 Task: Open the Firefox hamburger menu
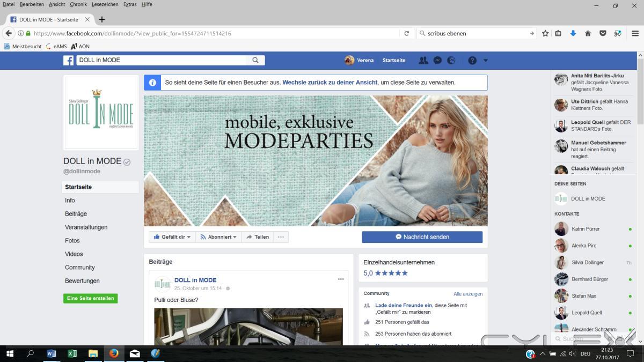pos(635,33)
